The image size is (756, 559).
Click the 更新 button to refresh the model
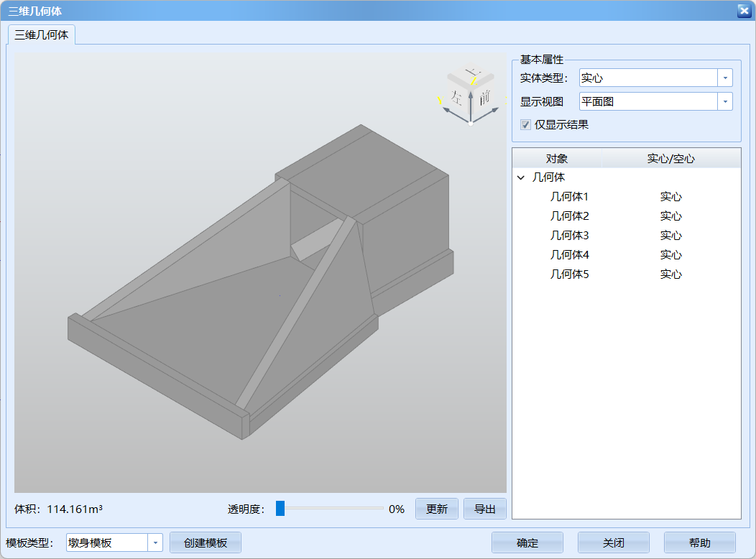[x=436, y=509]
